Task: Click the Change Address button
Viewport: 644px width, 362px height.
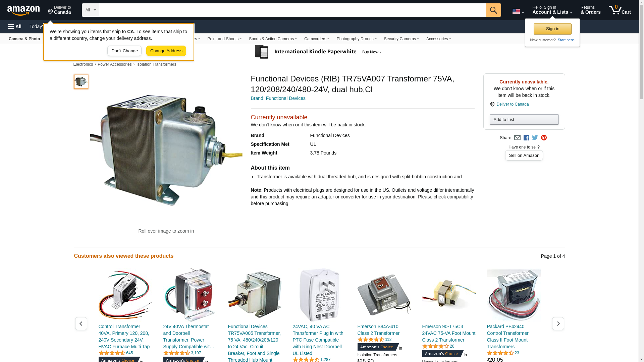Action: (166, 51)
